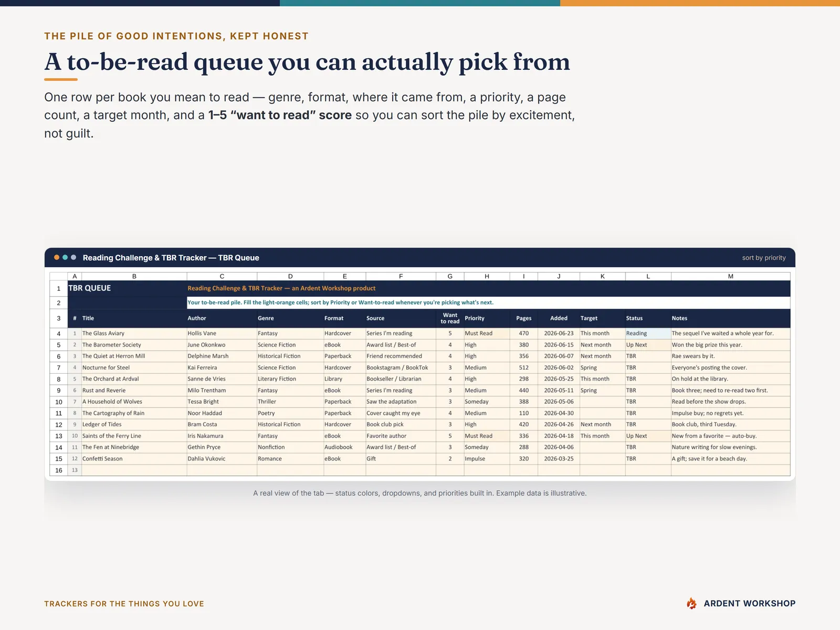This screenshot has width=840, height=630.
Task: Click the 'Reading' status cell
Action: coord(648,333)
